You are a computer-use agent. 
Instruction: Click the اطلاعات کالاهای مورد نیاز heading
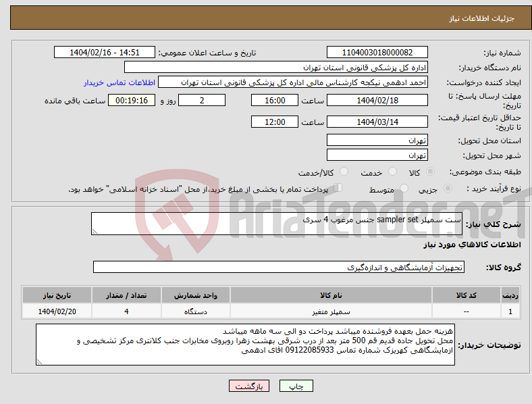click(472, 245)
